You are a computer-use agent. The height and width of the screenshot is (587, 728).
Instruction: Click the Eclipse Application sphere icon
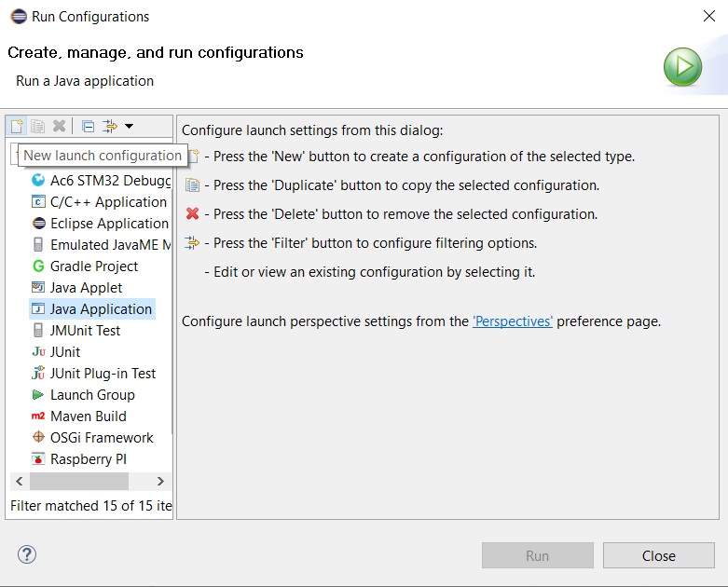(x=38, y=224)
